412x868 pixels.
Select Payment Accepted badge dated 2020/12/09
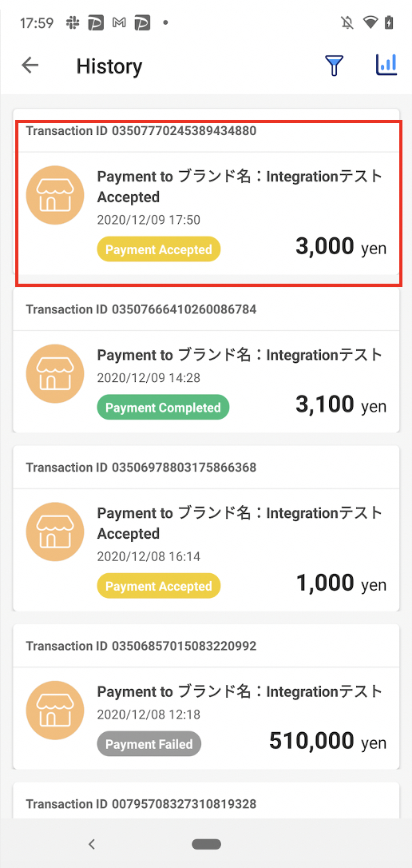click(159, 249)
